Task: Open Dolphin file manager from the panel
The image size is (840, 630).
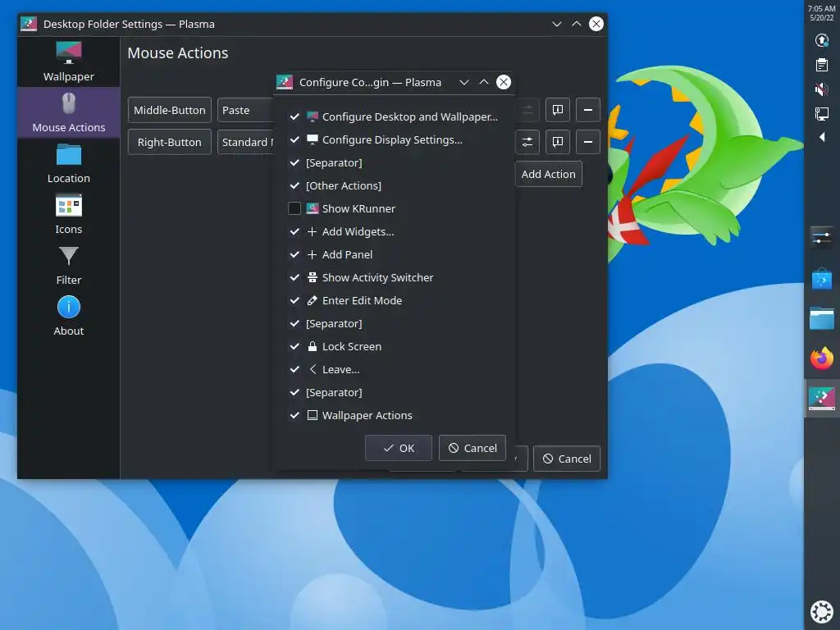Action: tap(822, 318)
